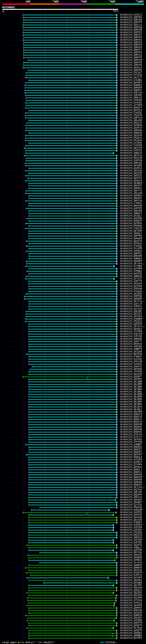Select the last hit UniRef100_B2X051
The width and height of the screenshot is (146, 644).
click(131, 638)
